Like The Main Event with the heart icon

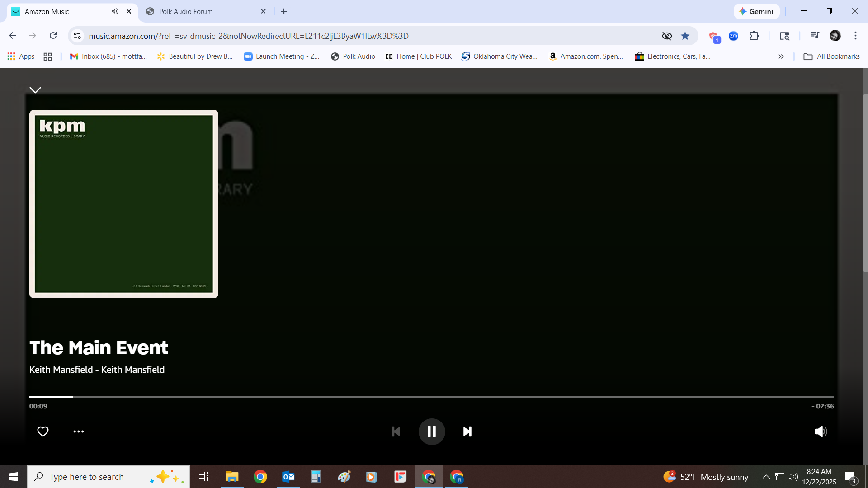pos(43,432)
